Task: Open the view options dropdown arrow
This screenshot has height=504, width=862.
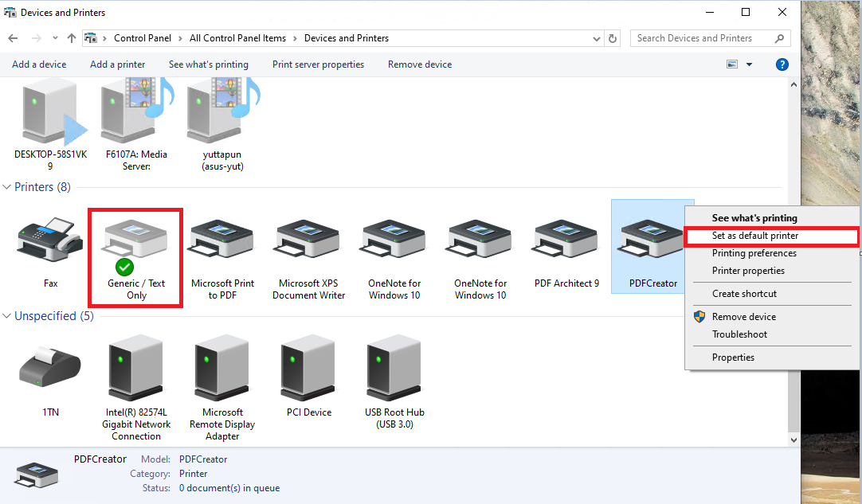Action: pyautogui.click(x=749, y=64)
